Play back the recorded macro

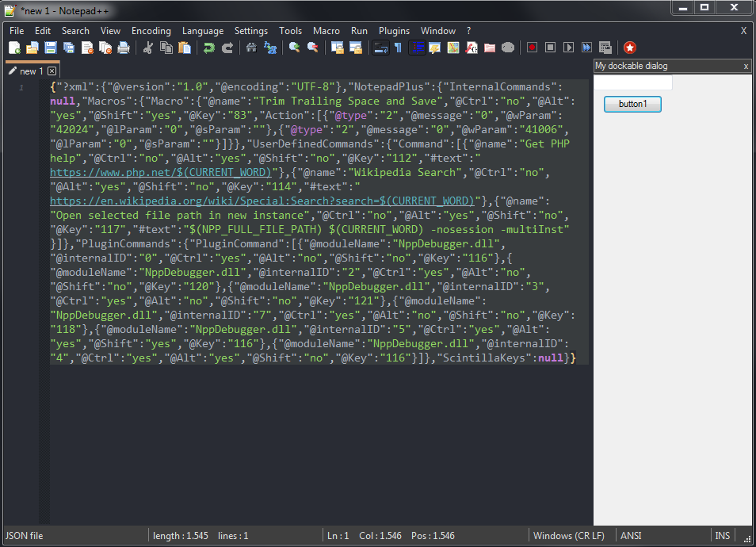pyautogui.click(x=568, y=48)
